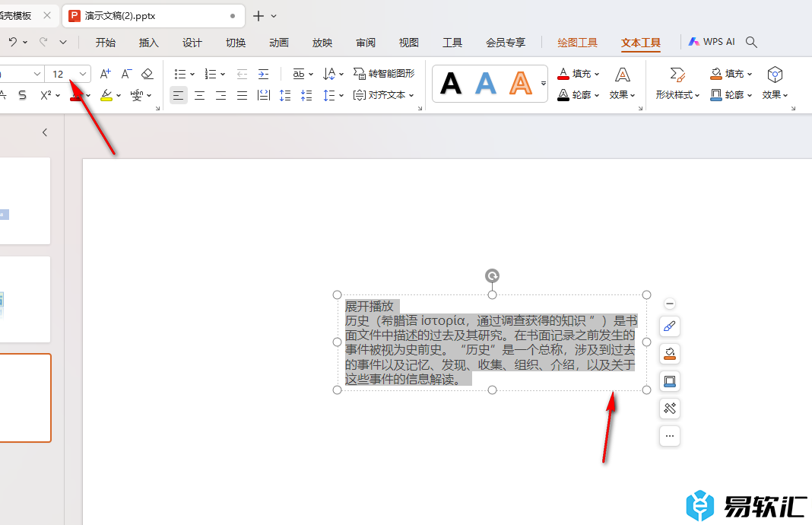Click 转智能图形 convert to smart graphic
Viewport: 812px width, 525px height.
pyautogui.click(x=384, y=74)
